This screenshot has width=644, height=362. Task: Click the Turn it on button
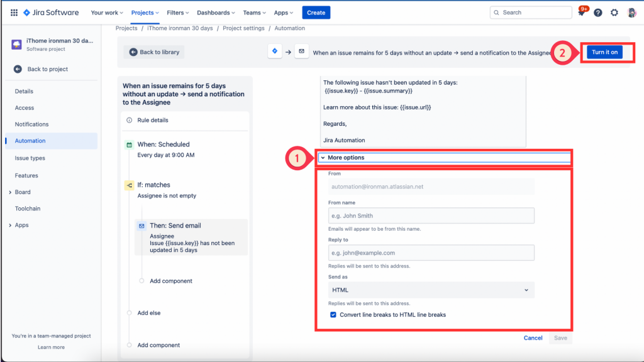pyautogui.click(x=604, y=52)
